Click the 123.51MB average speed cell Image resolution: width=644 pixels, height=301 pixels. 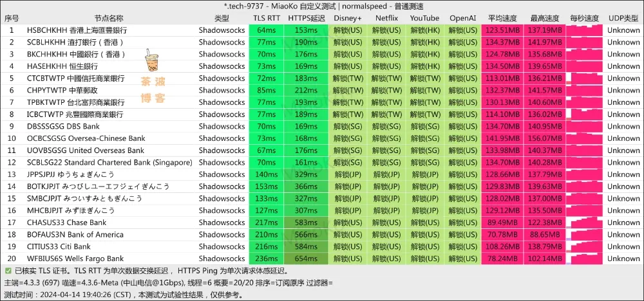tap(502, 30)
